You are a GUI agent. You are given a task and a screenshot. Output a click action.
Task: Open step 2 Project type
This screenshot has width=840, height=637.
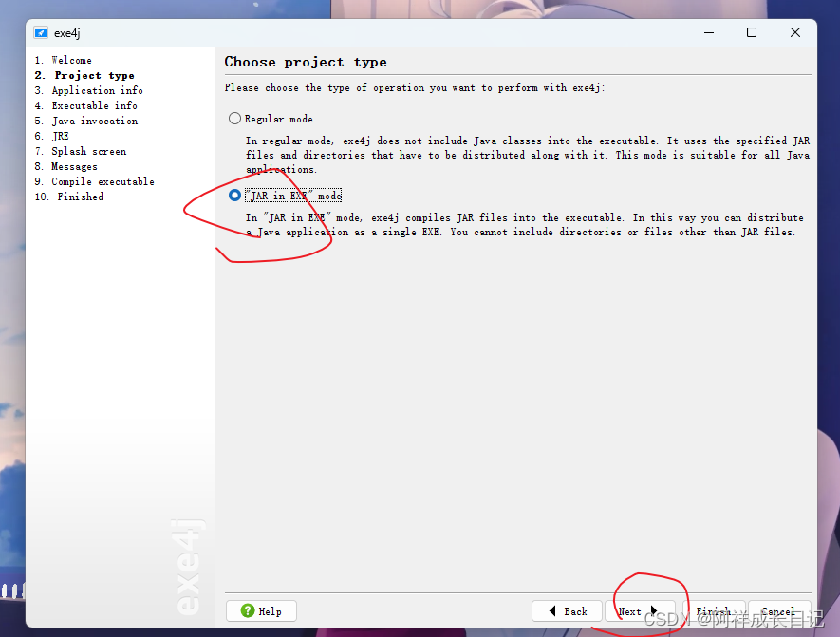pos(84,76)
